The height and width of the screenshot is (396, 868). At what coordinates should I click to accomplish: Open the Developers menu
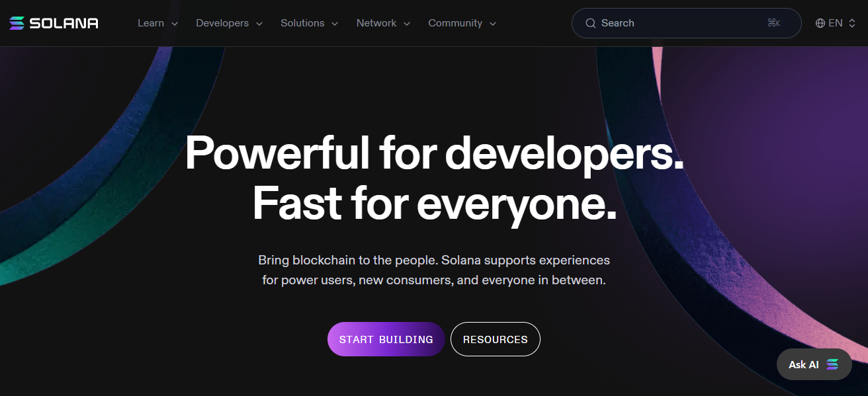(222, 23)
